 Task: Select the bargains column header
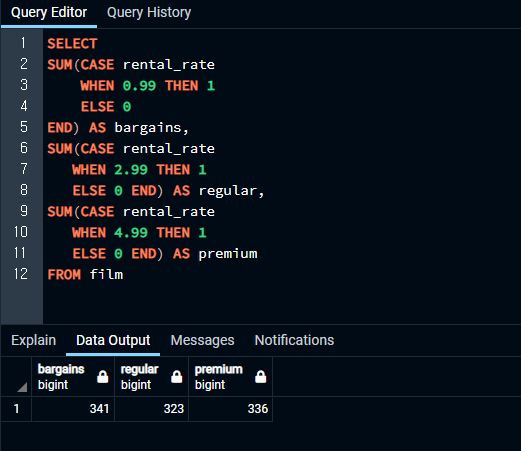coord(73,377)
